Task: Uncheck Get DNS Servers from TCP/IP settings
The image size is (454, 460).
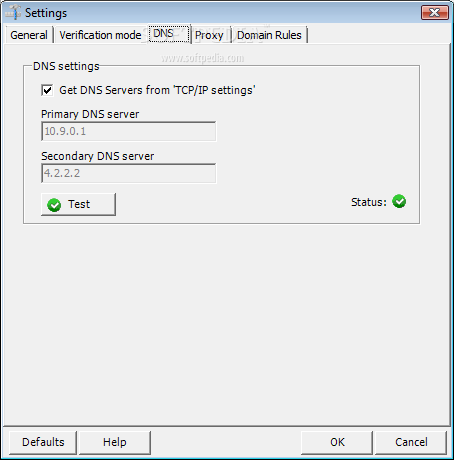Action: (47, 90)
